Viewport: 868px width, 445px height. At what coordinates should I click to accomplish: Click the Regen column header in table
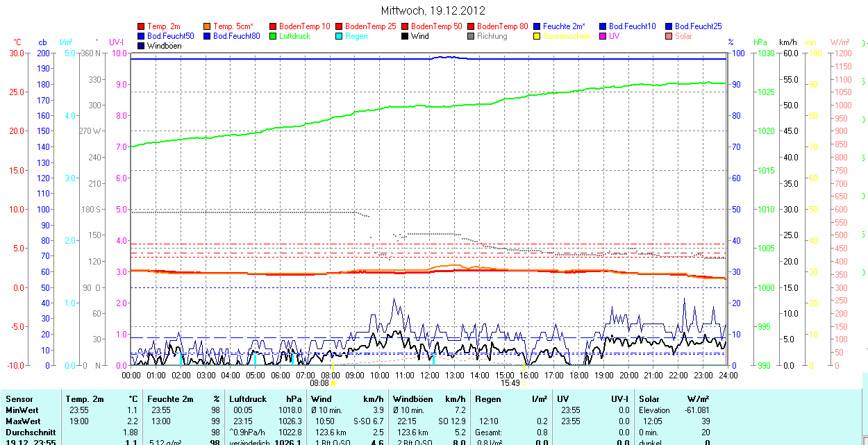click(487, 399)
